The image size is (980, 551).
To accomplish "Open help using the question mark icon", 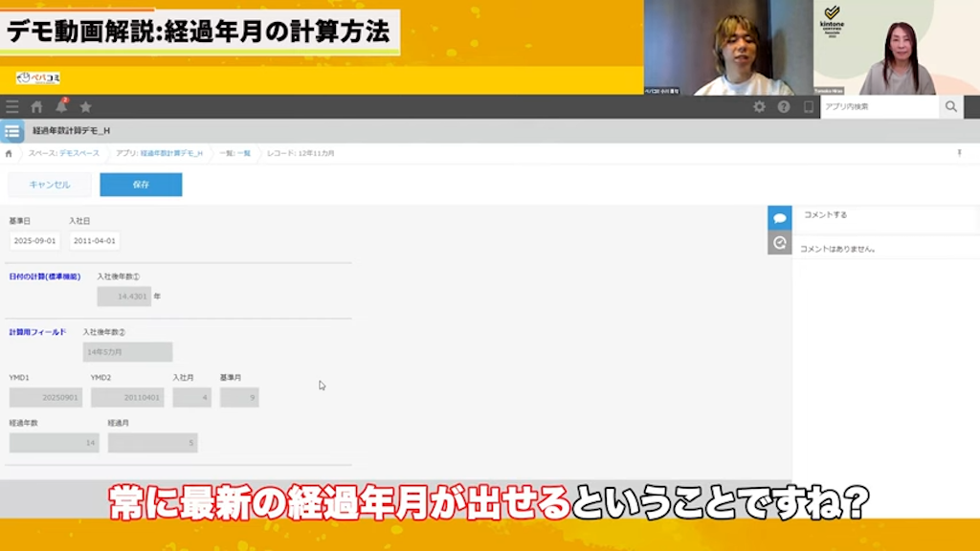I will click(783, 107).
